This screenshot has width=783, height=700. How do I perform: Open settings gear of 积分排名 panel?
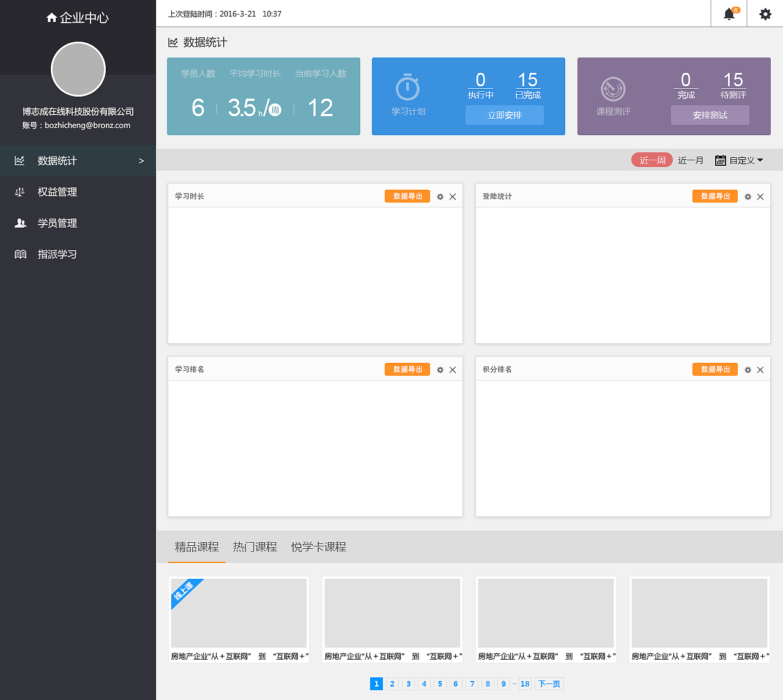click(x=748, y=370)
